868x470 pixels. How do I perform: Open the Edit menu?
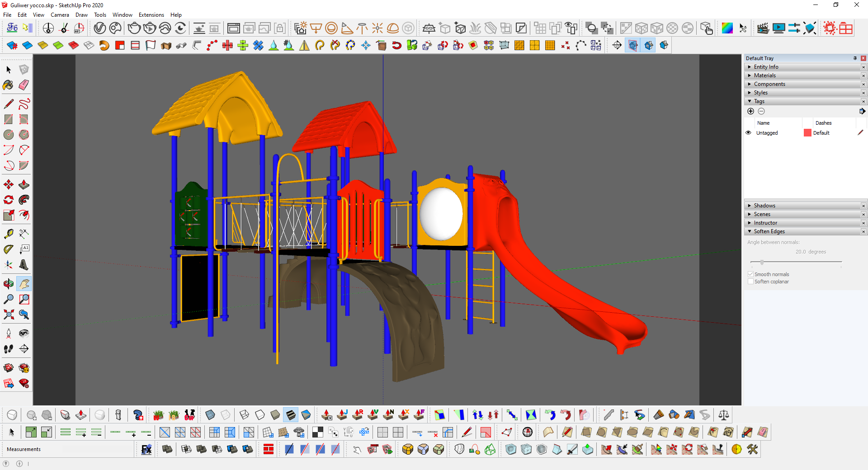point(22,15)
